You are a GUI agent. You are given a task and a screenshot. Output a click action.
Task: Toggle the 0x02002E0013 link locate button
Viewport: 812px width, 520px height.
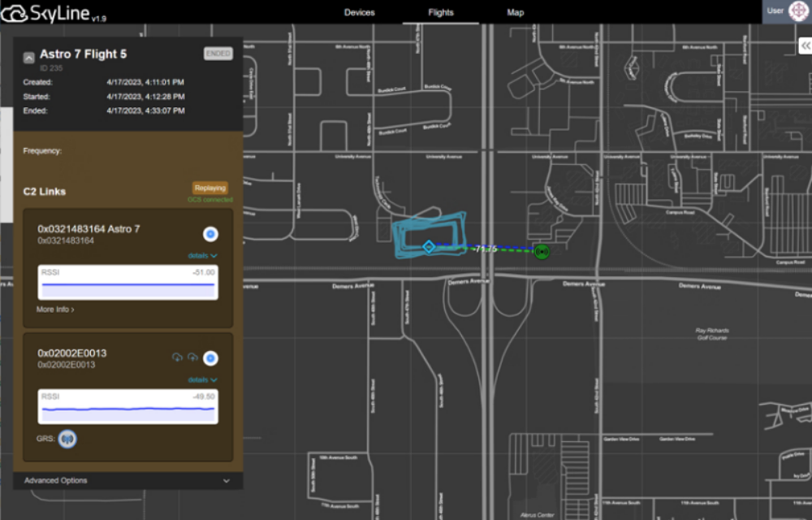click(210, 357)
